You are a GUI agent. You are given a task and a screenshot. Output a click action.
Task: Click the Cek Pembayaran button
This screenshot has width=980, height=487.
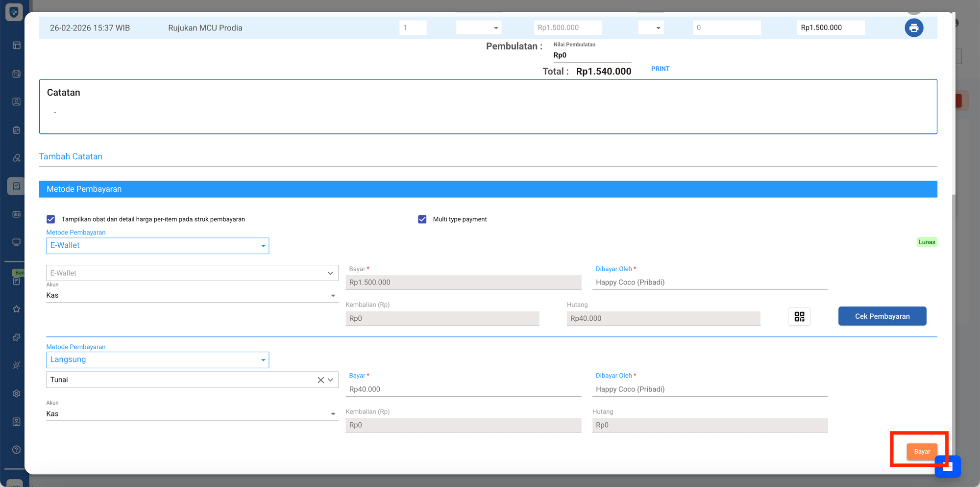tap(882, 316)
